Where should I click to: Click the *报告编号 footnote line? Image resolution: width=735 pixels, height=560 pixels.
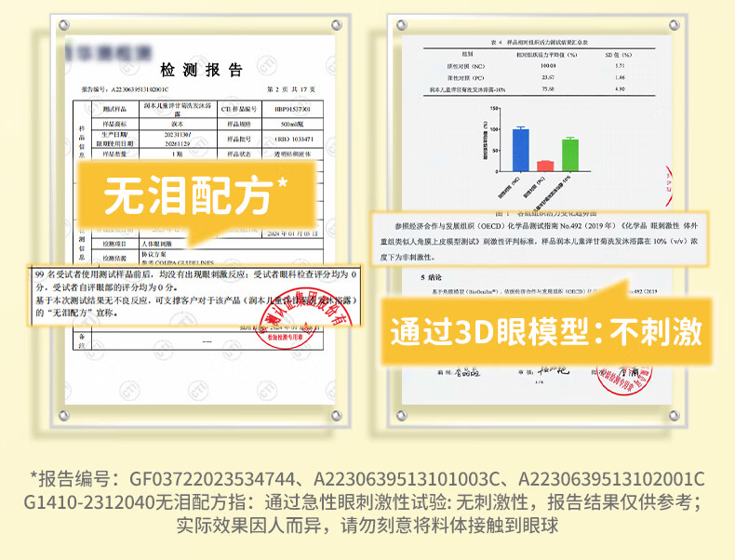[x=367, y=479]
